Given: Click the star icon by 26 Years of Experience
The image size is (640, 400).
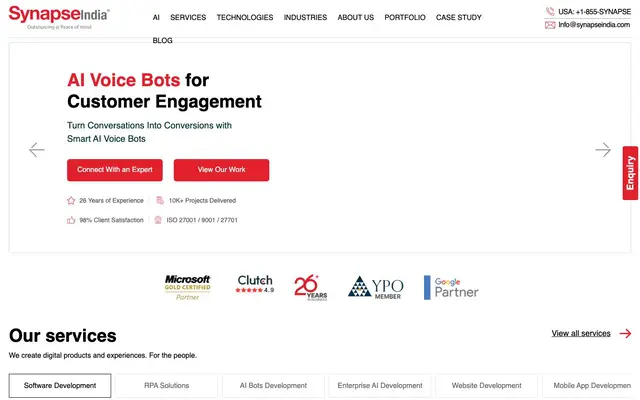Looking at the screenshot, I should click(71, 200).
